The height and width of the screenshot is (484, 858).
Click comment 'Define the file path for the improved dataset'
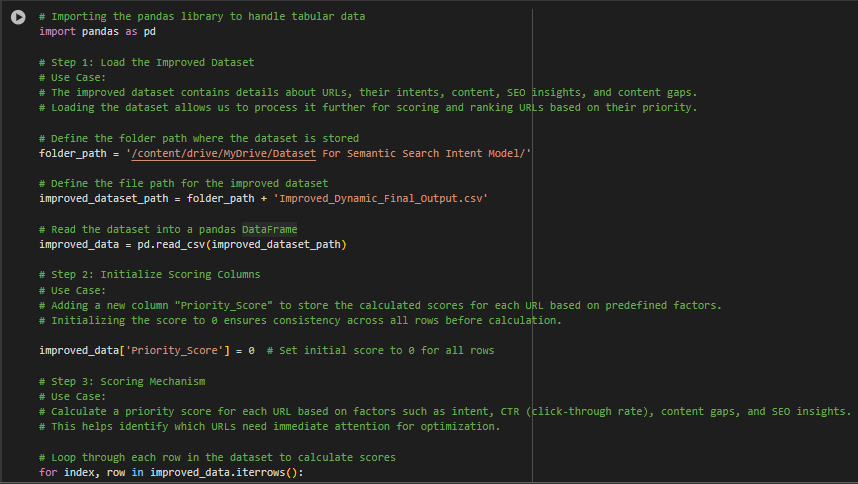click(183, 183)
